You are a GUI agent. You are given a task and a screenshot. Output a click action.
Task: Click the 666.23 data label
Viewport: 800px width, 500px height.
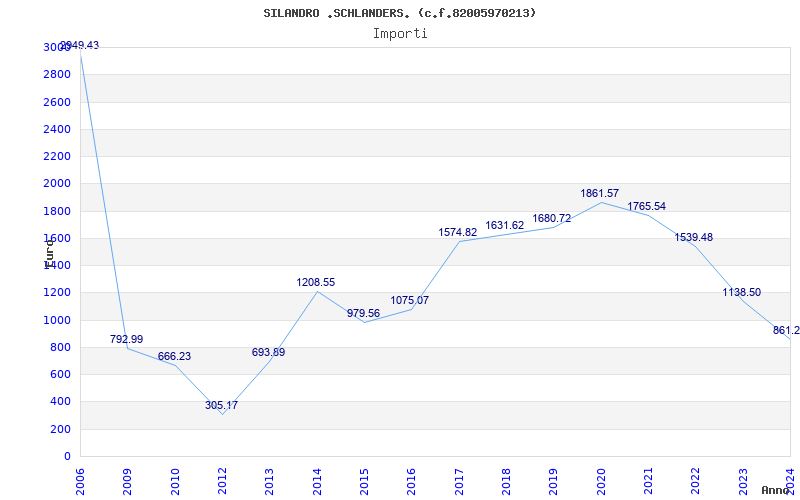pyautogui.click(x=174, y=356)
